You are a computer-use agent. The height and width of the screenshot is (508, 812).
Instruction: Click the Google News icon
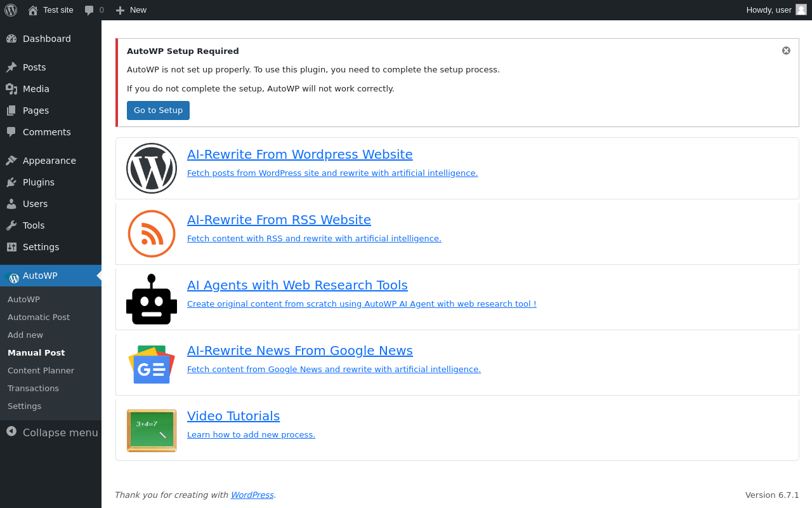152,364
